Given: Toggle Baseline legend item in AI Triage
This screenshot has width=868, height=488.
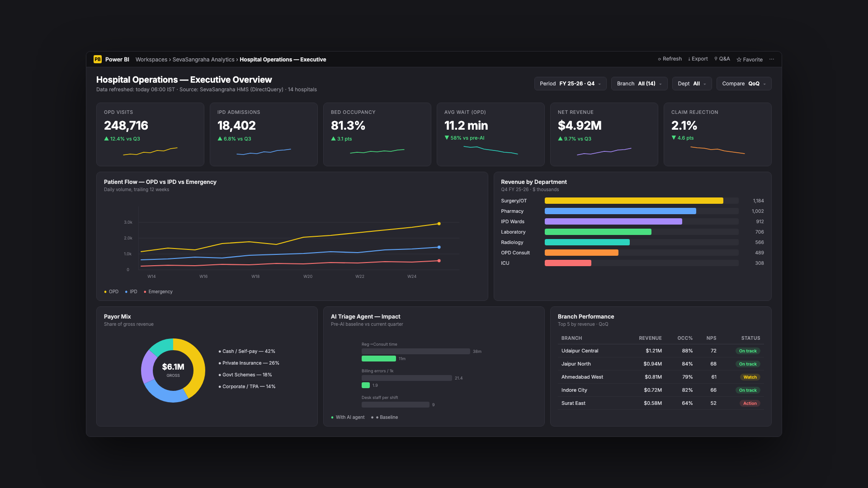Looking at the screenshot, I should [385, 418].
